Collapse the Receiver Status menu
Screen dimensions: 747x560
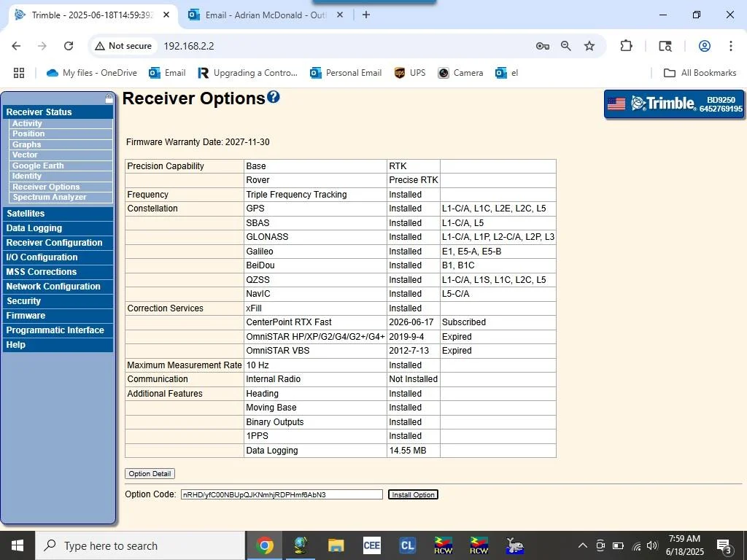pyautogui.click(x=58, y=112)
